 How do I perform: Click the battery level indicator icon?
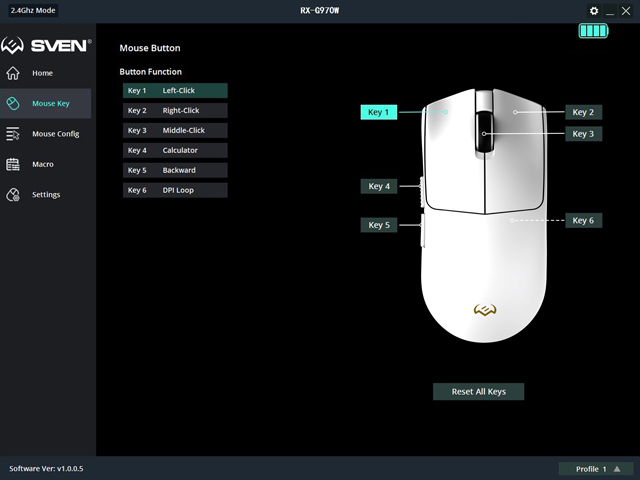point(593,31)
